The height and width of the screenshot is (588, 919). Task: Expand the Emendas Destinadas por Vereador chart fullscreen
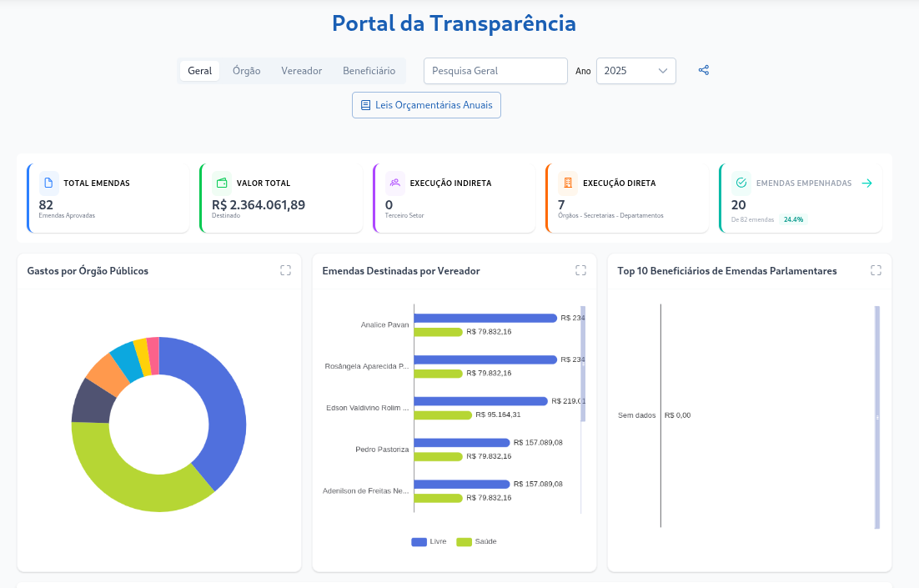coord(580,270)
